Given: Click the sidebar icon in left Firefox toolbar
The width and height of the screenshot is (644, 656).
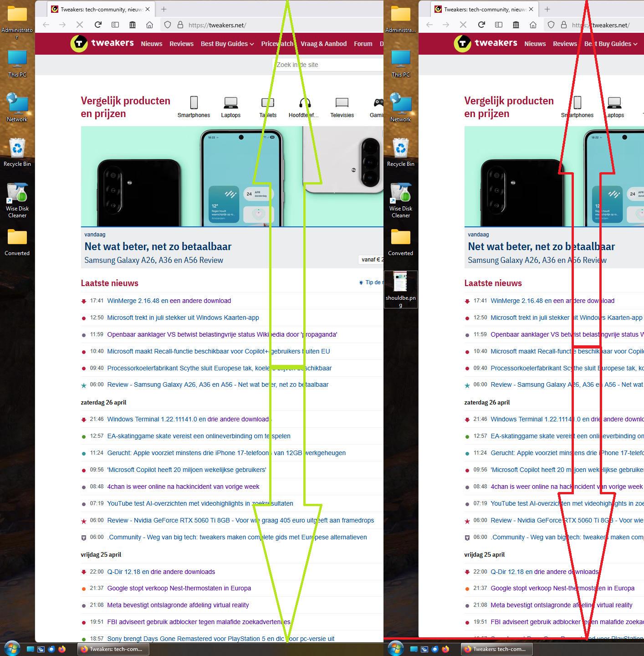Looking at the screenshot, I should (115, 25).
